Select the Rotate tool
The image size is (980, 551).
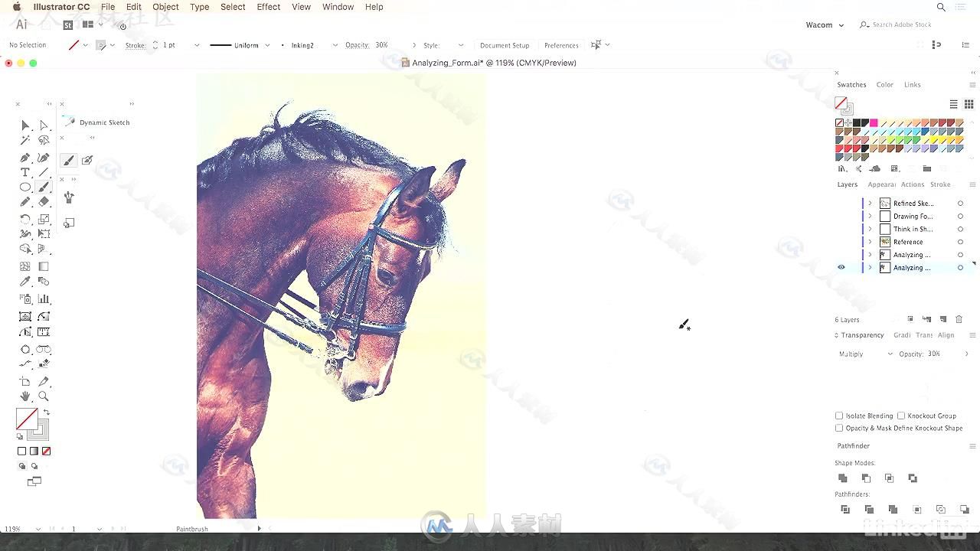point(25,219)
